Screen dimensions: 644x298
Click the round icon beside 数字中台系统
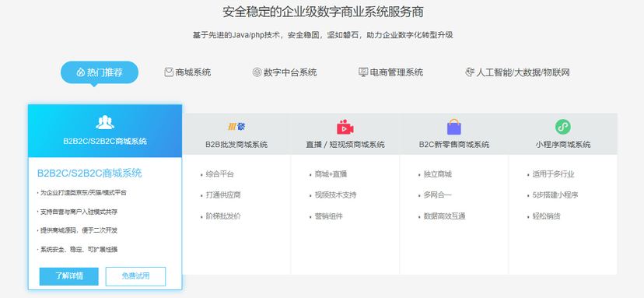[x=257, y=73]
